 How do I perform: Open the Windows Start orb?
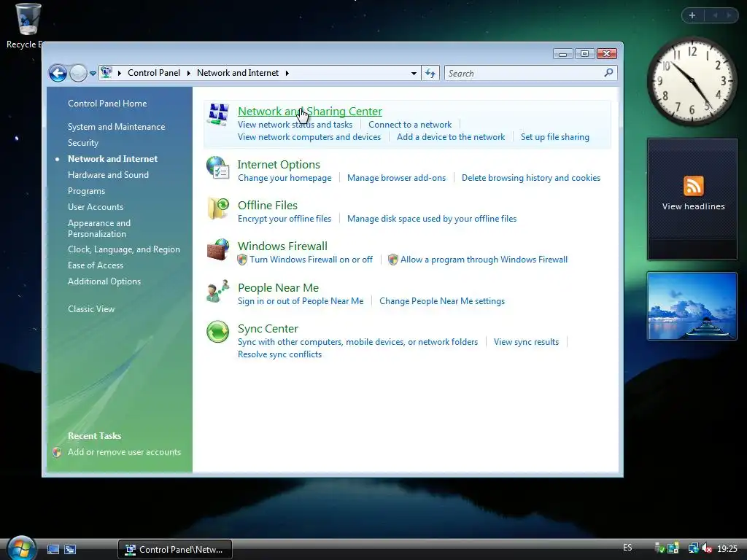[21, 548]
